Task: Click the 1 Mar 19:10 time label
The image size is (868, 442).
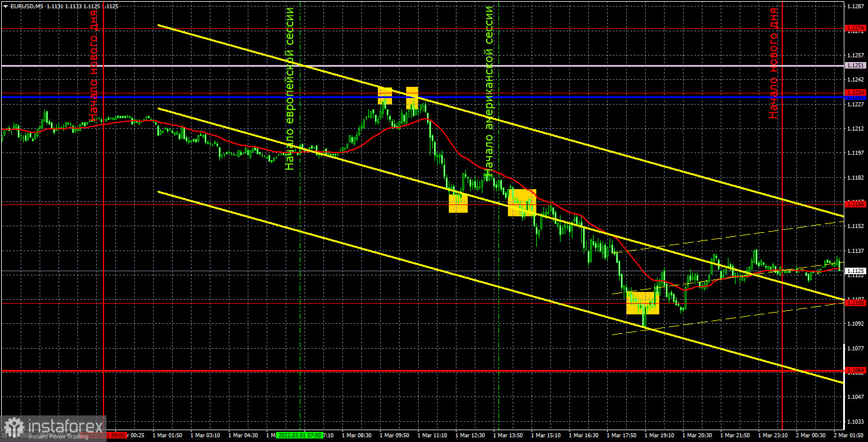Action: [660, 435]
